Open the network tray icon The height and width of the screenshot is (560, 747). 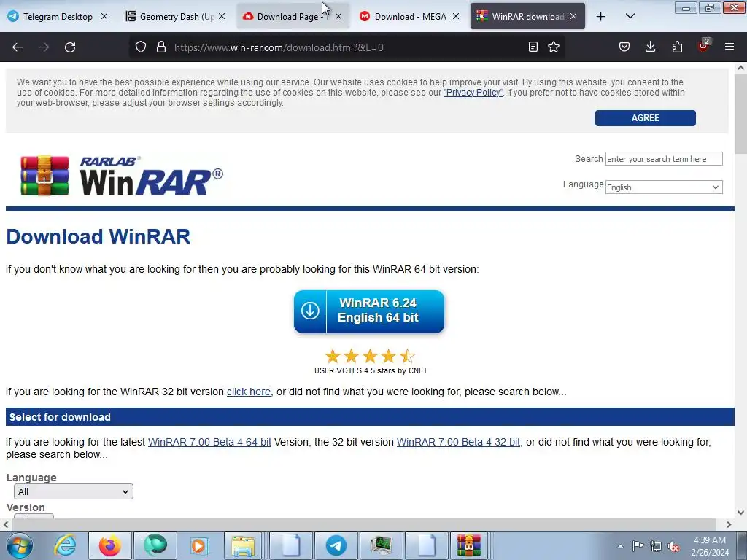[656, 546]
